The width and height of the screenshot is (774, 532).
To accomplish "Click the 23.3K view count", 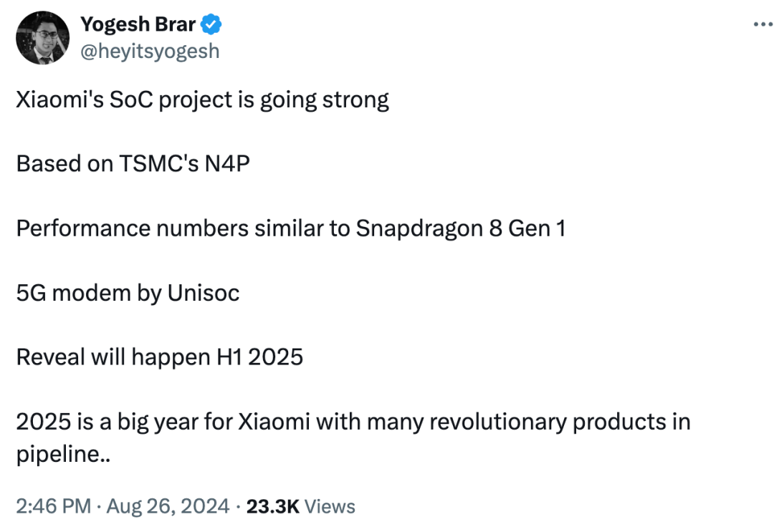I will pyautogui.click(x=272, y=506).
